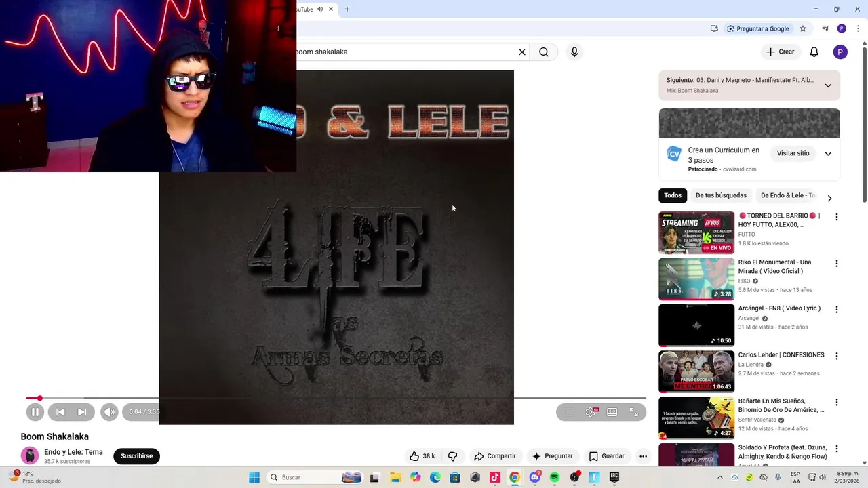Image resolution: width=868 pixels, height=488 pixels.
Task: Subscribe with the Suscribirse button
Action: [x=136, y=456]
